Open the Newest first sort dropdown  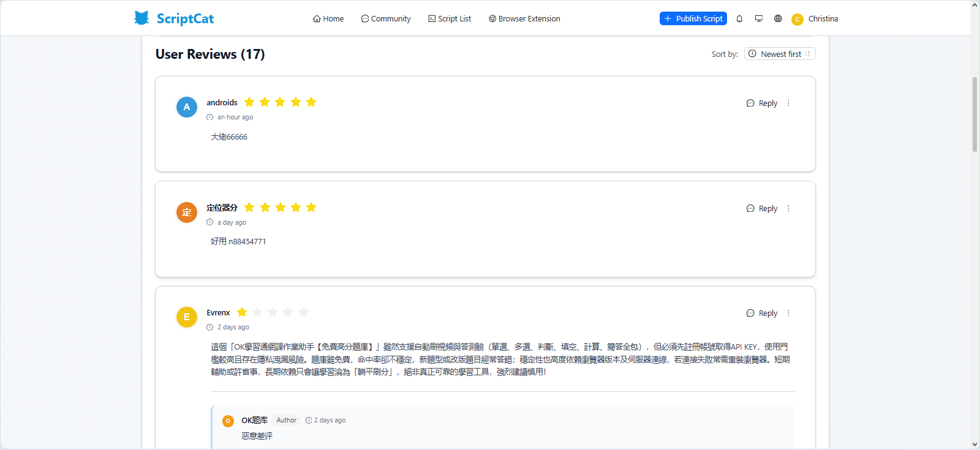point(779,54)
